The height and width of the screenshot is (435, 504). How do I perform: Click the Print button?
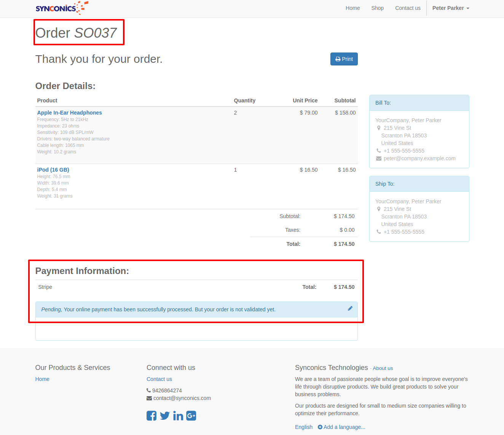click(344, 59)
